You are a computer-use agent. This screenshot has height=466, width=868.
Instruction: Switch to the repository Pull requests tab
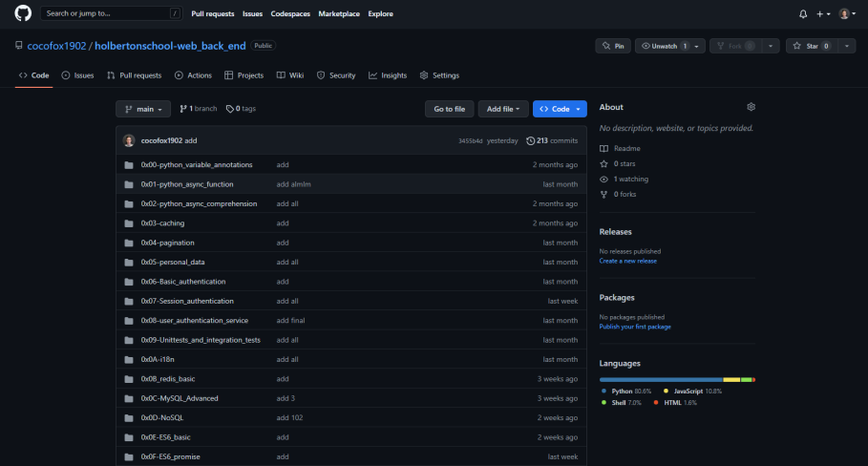click(x=134, y=75)
